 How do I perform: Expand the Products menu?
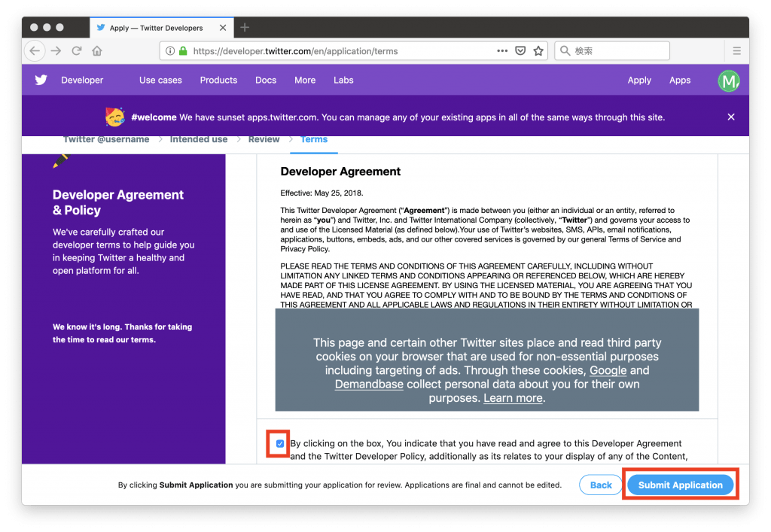point(218,81)
